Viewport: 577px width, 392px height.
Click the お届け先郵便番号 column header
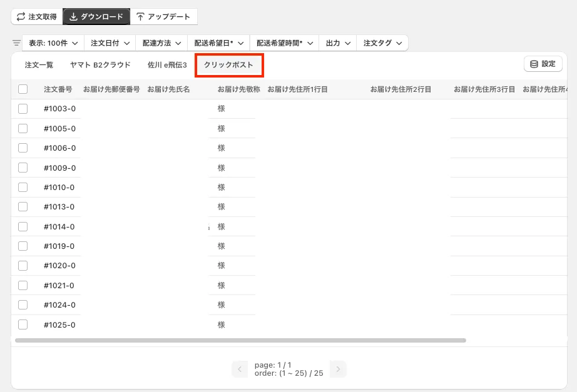[111, 89]
